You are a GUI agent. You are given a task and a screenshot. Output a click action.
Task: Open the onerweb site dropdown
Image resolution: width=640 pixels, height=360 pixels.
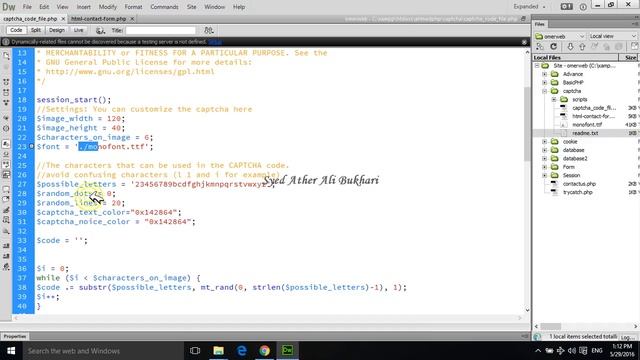[x=560, y=36]
